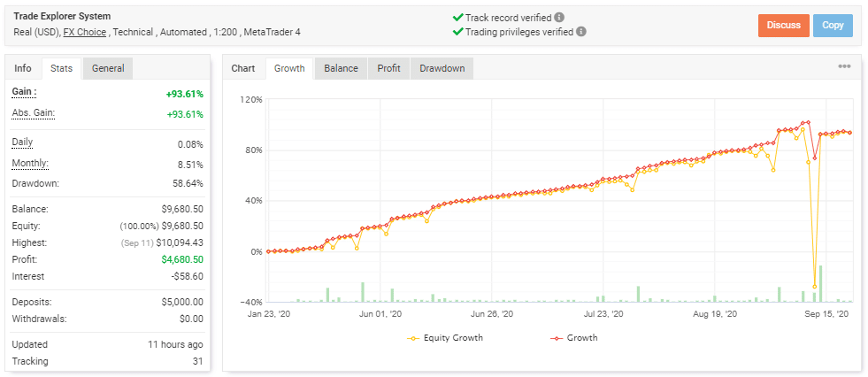Click the info icon beside Trading privileges verified

coord(580,32)
